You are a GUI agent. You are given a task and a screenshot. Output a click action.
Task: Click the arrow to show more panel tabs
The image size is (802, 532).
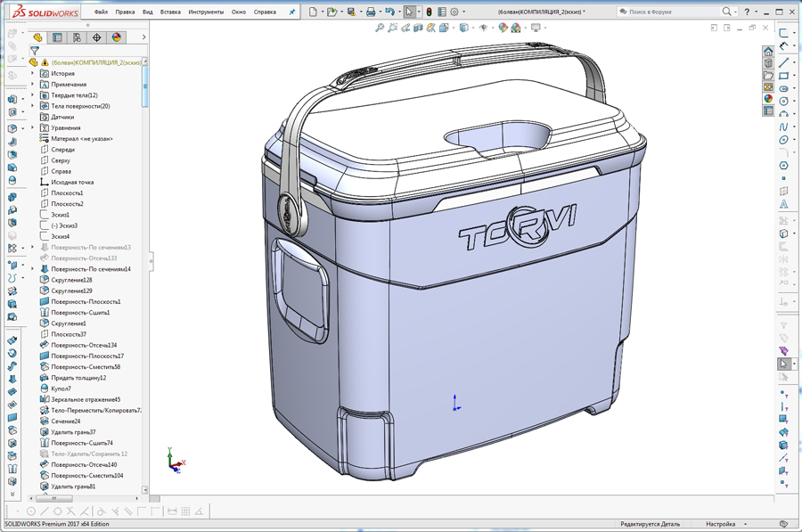click(x=143, y=37)
